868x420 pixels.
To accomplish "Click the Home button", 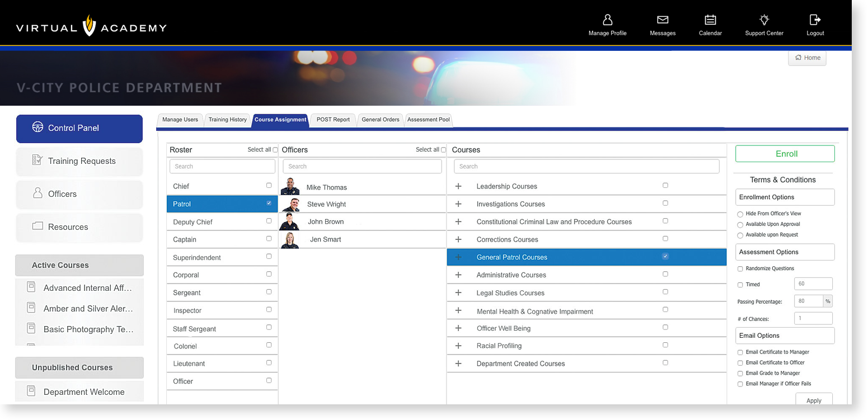I will [x=807, y=58].
